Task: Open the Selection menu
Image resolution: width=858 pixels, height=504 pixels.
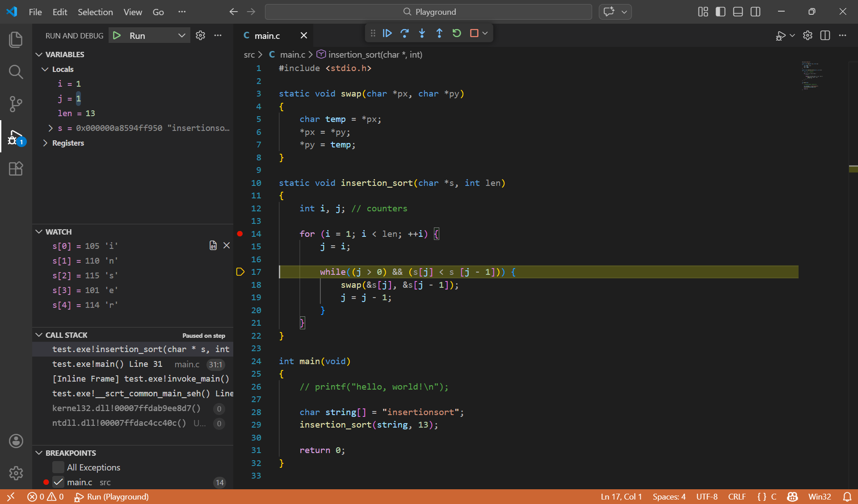Action: [x=95, y=12]
